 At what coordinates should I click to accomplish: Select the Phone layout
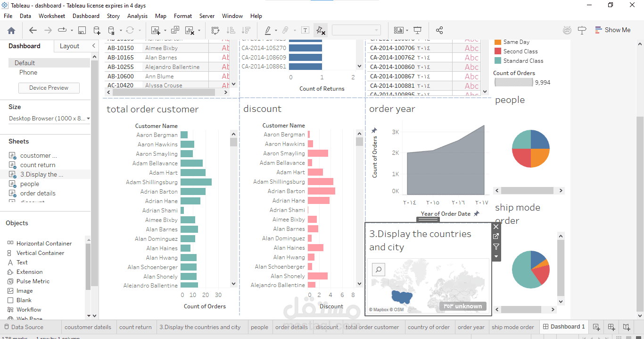(x=28, y=72)
